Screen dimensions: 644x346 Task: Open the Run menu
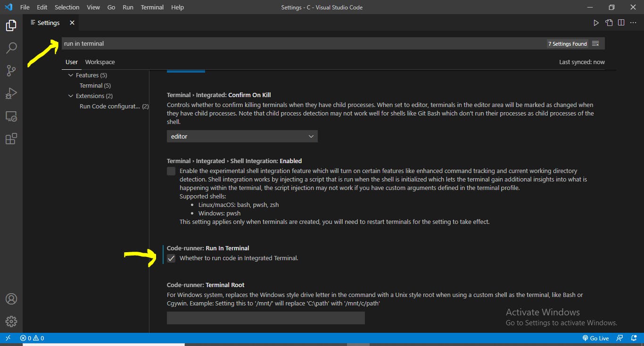click(128, 7)
